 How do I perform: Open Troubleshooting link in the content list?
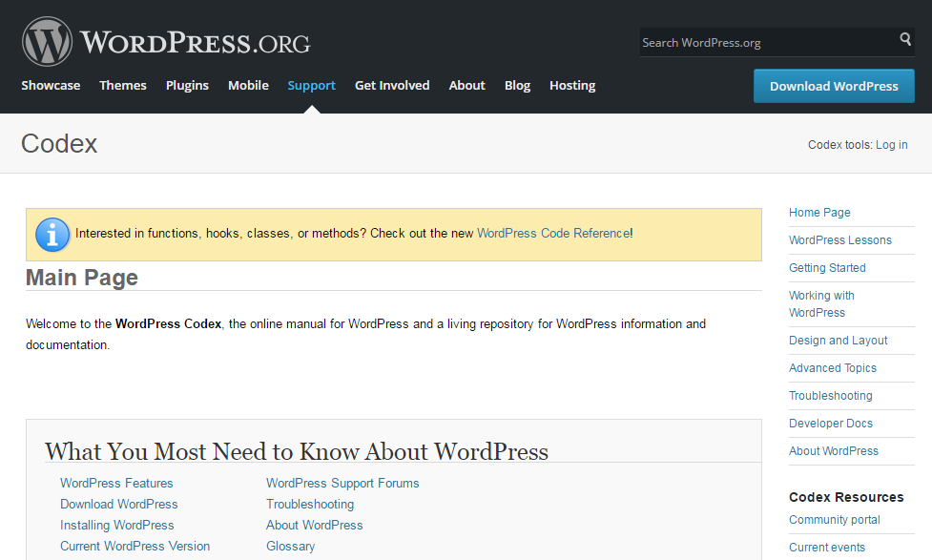tap(310, 504)
